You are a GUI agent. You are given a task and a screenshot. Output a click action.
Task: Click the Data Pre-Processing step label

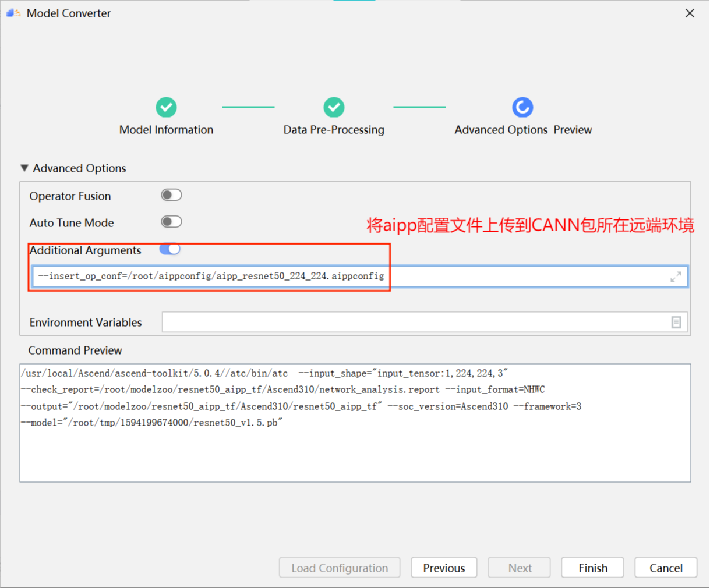click(334, 129)
